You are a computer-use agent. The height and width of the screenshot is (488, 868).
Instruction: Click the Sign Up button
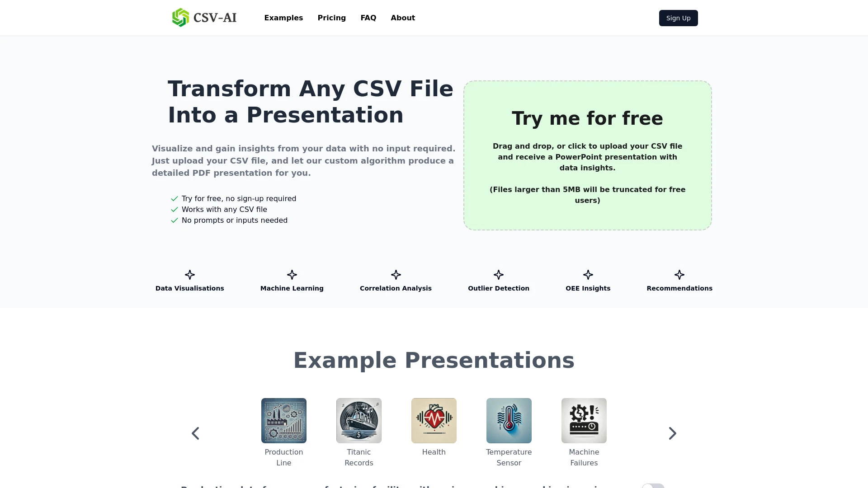[679, 18]
